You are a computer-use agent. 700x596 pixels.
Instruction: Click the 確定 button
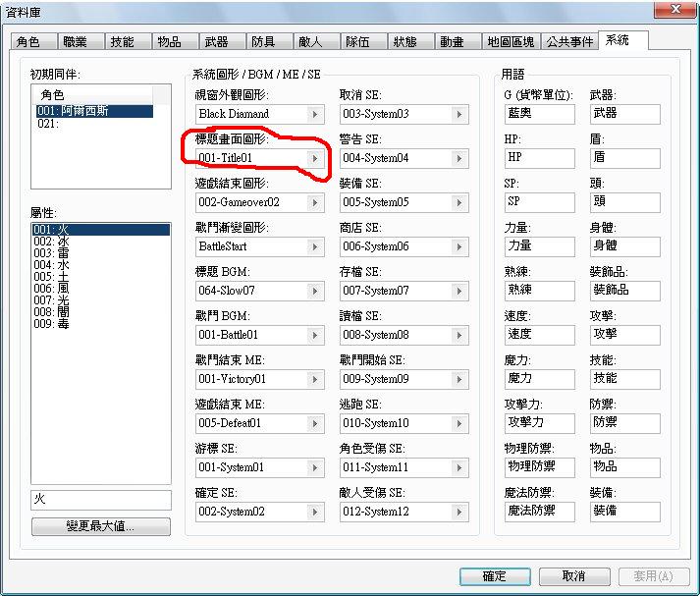[495, 576]
